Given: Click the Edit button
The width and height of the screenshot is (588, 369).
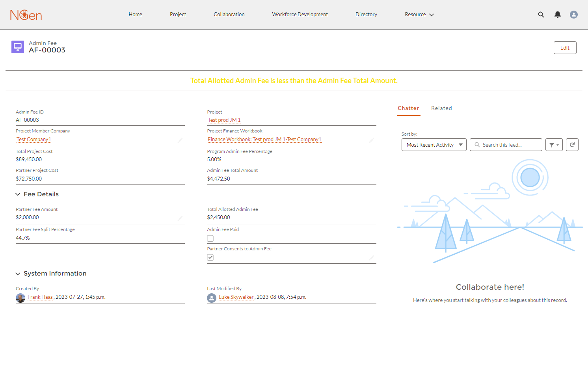Looking at the screenshot, I should [x=565, y=48].
